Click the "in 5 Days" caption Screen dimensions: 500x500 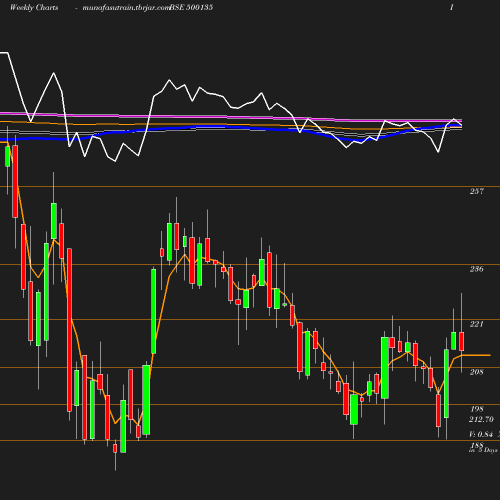pyautogui.click(x=483, y=450)
